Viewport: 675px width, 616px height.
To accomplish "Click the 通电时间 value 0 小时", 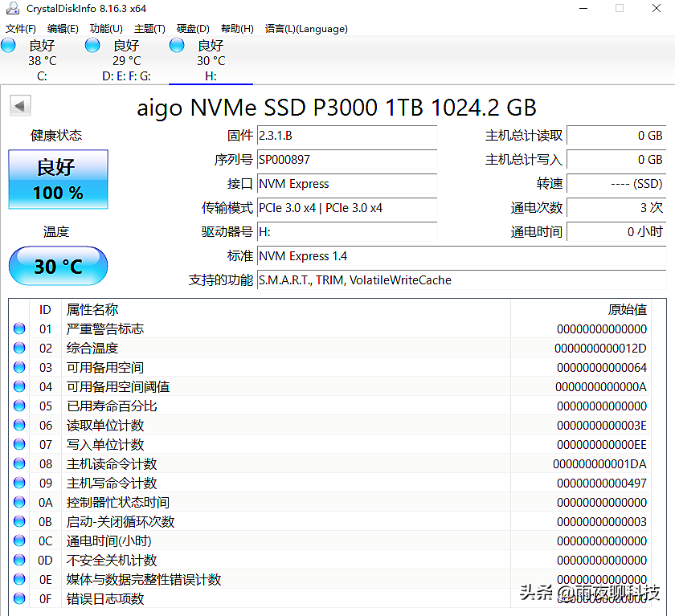I will coord(616,232).
